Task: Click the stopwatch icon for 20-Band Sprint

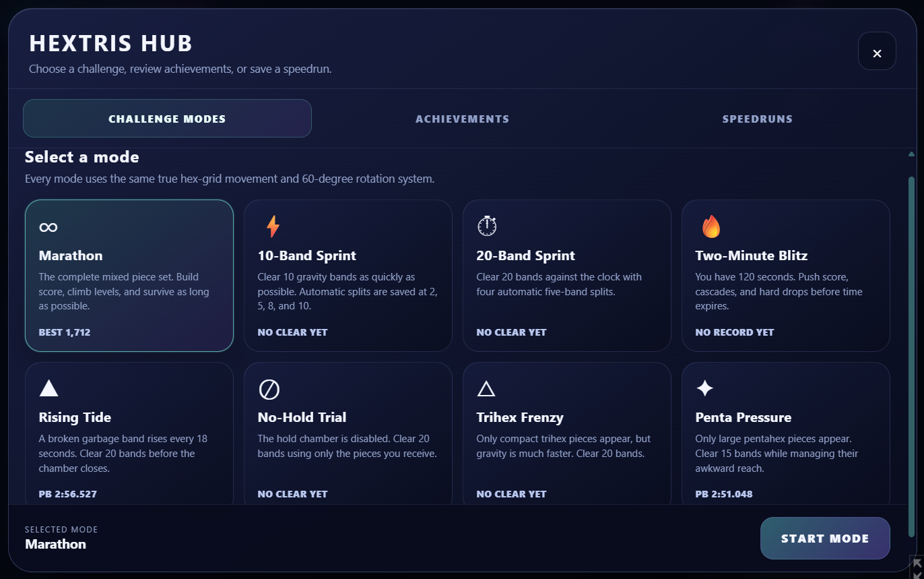Action: [487, 226]
